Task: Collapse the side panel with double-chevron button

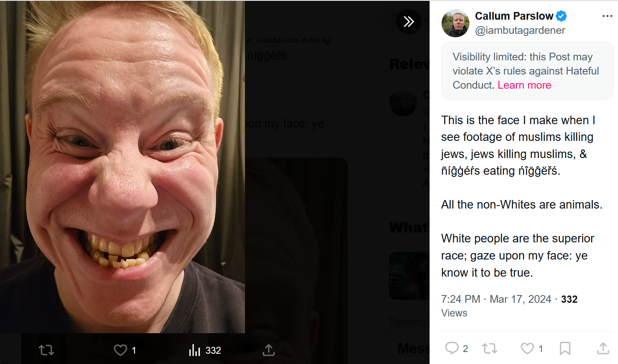Action: [409, 21]
